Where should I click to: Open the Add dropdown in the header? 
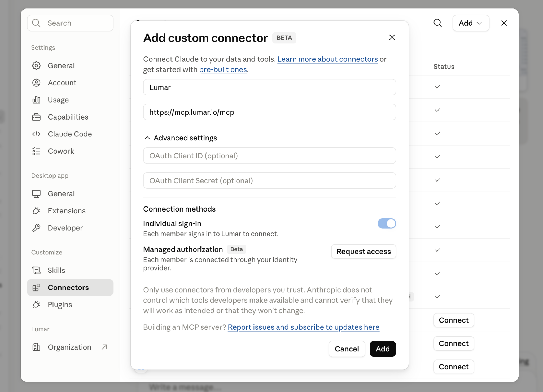pos(471,23)
